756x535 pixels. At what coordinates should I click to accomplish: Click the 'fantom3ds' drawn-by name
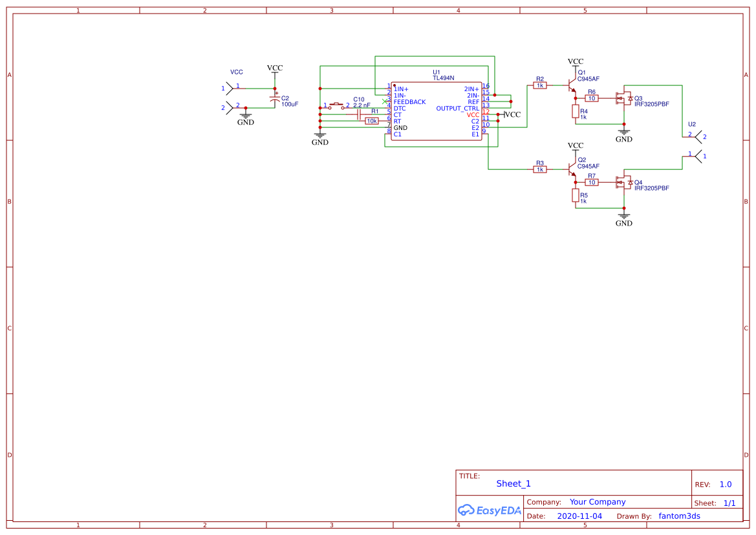[x=679, y=516]
